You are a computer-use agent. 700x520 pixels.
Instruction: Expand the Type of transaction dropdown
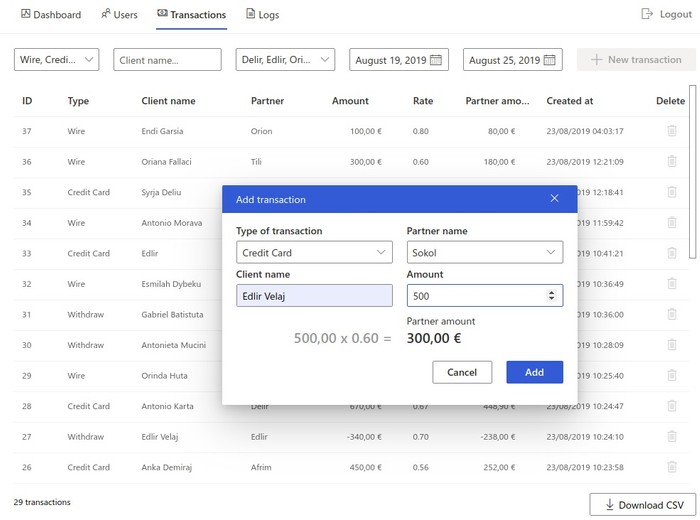coord(314,253)
